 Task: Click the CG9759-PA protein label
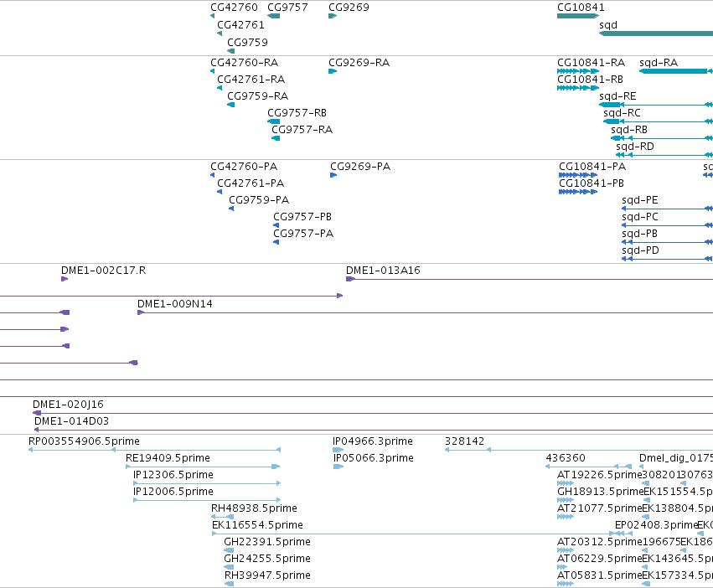click(x=259, y=200)
